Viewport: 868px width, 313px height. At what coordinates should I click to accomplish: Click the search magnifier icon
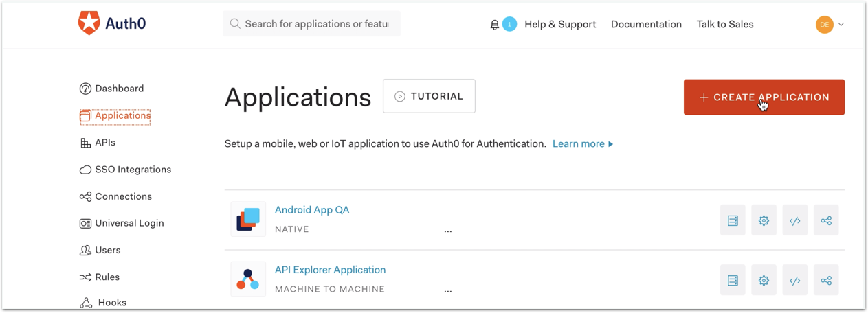tap(235, 23)
